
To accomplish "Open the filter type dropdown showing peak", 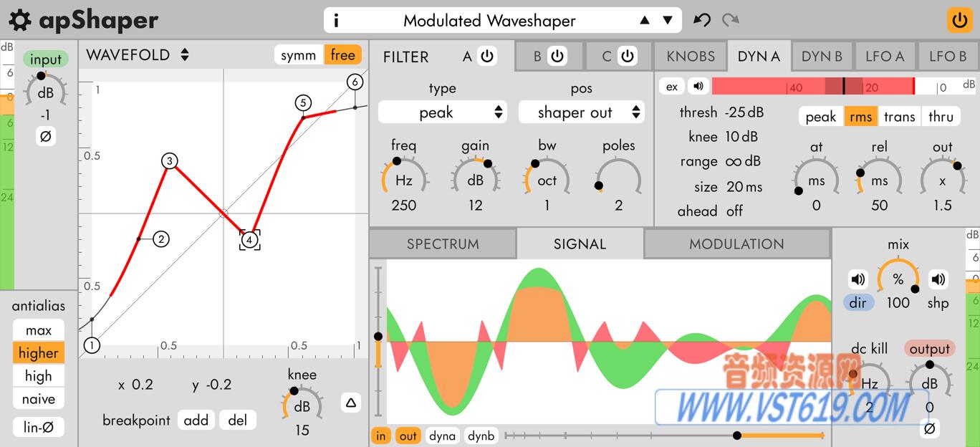I will [442, 112].
